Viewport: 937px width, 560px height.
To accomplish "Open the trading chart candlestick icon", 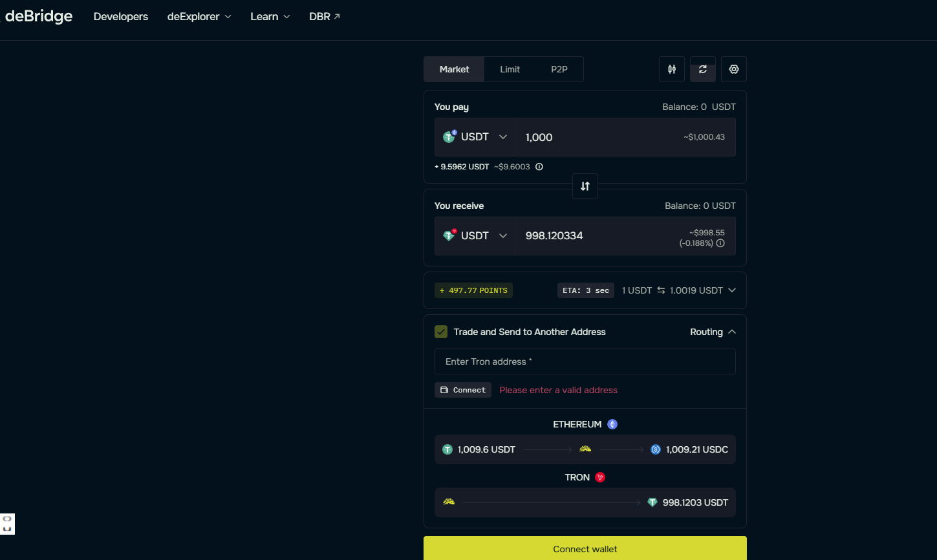I will (672, 69).
